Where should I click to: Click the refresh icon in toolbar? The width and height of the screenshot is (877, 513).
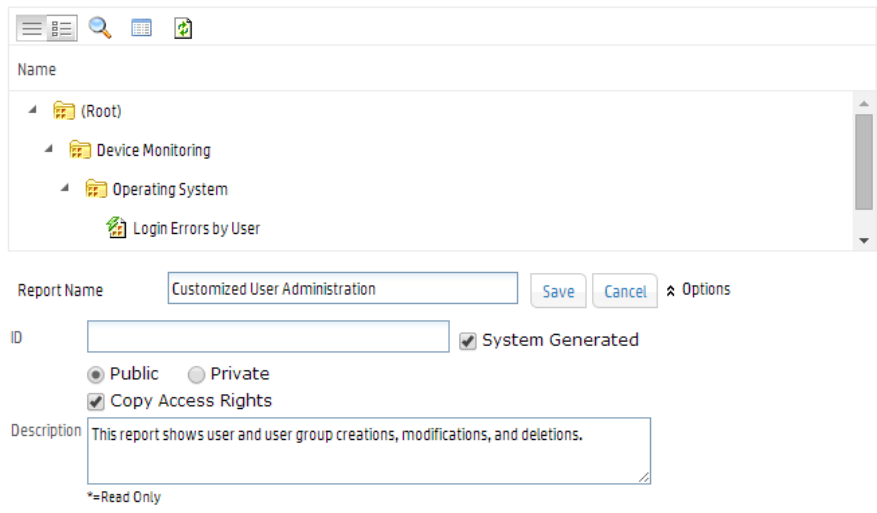click(x=183, y=28)
